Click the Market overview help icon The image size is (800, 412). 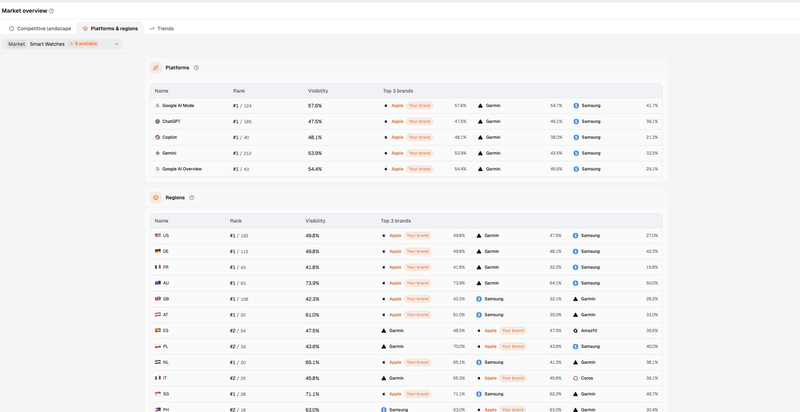(52, 11)
